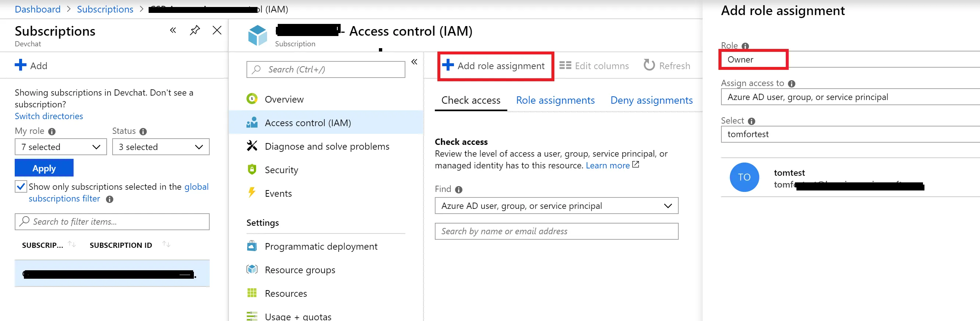This screenshot has width=980, height=321.
Task: Collapse the Subscriptions panel with double chevron
Action: (x=173, y=30)
